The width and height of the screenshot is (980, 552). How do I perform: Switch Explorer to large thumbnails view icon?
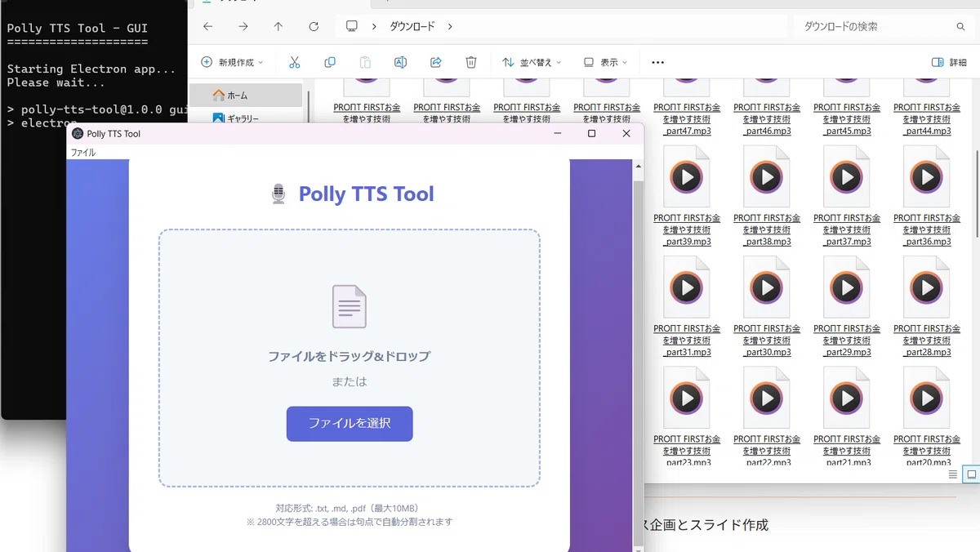[x=971, y=474]
